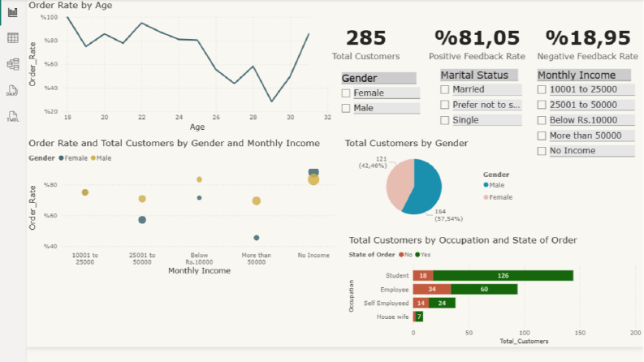Click the Yes legend in State of Order
This screenshot has height=362, width=644.
(423, 255)
